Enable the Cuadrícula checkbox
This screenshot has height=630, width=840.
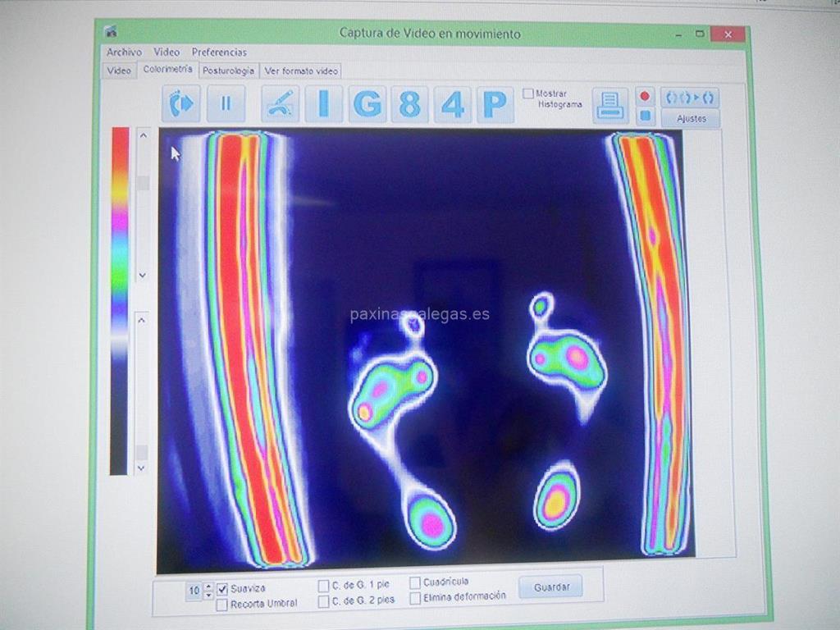[415, 582]
